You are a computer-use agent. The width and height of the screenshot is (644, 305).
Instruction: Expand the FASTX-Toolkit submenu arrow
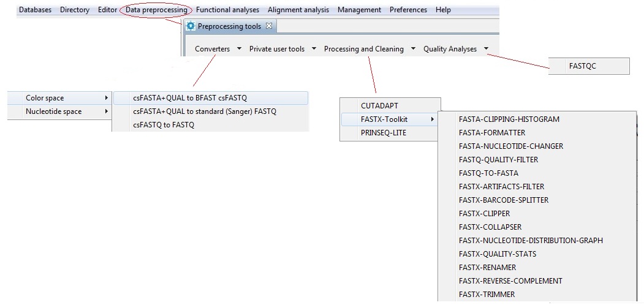(433, 119)
